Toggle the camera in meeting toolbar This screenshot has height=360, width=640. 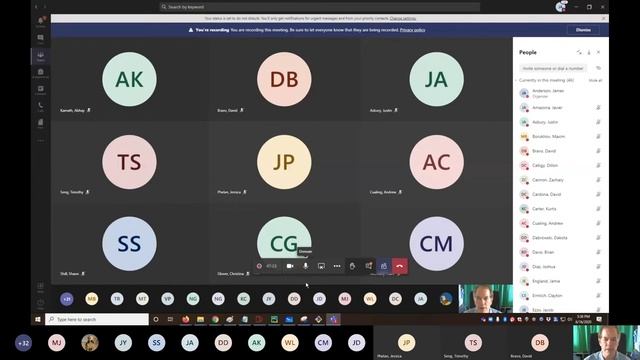coord(290,266)
